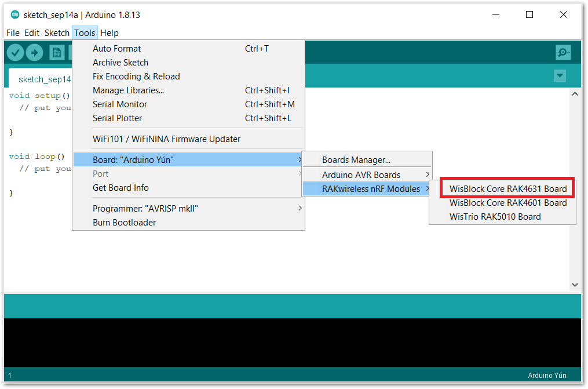Screen dimensions: 588x389
Task: Expand the Arduino AVR Boards submenu arrow
Action: [427, 175]
